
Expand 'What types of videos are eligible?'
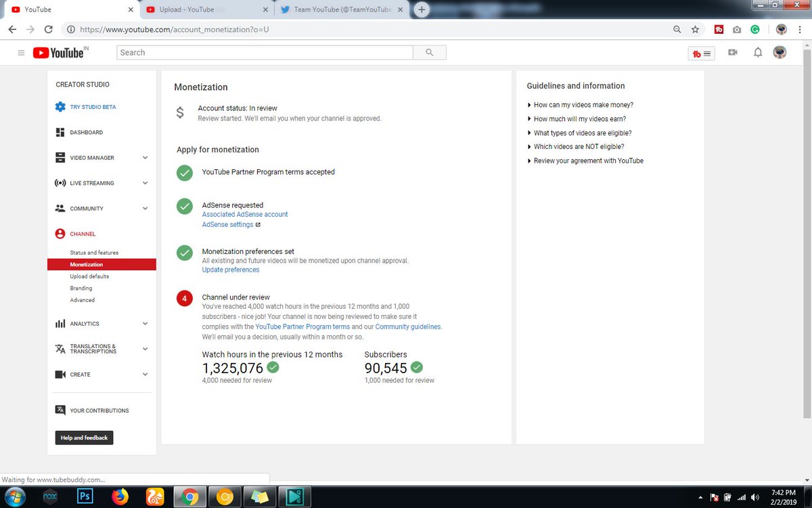tap(579, 133)
